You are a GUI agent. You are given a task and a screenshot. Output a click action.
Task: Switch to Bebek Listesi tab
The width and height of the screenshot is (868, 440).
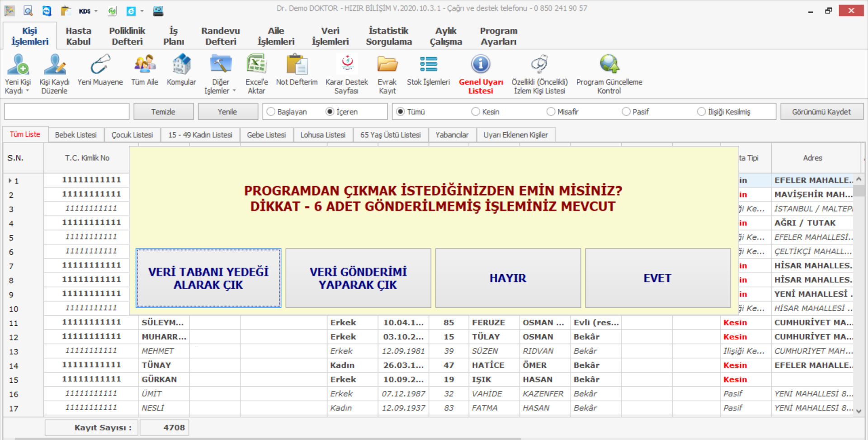point(76,135)
